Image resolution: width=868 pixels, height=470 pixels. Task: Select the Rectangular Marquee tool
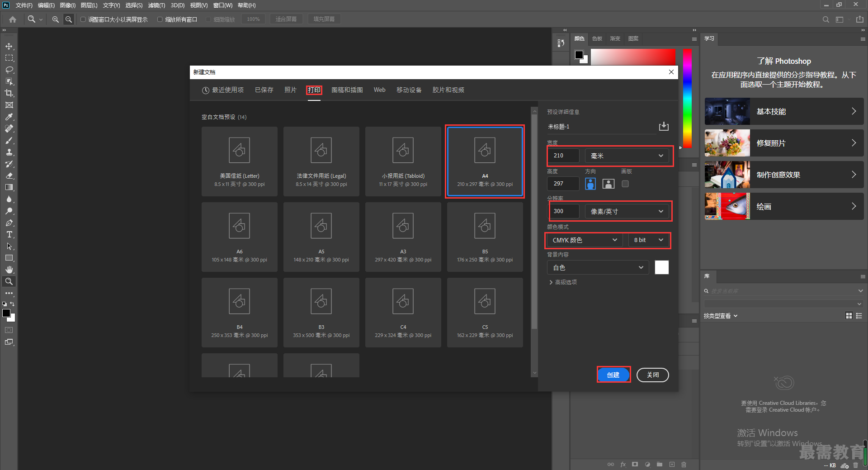(x=9, y=58)
